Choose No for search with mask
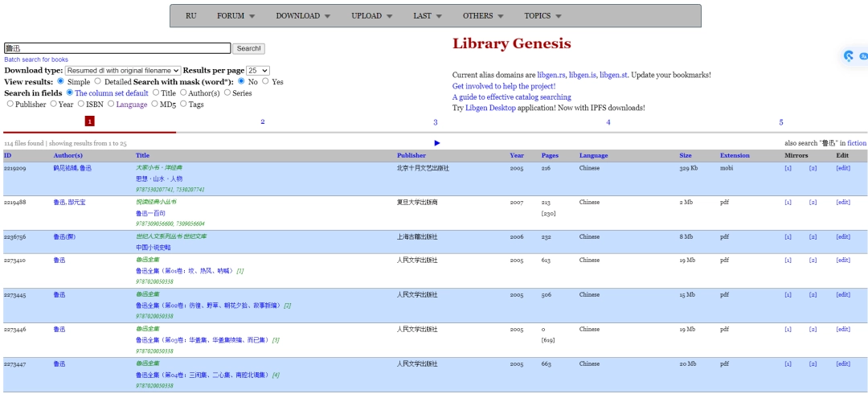868x394 pixels. (x=241, y=81)
